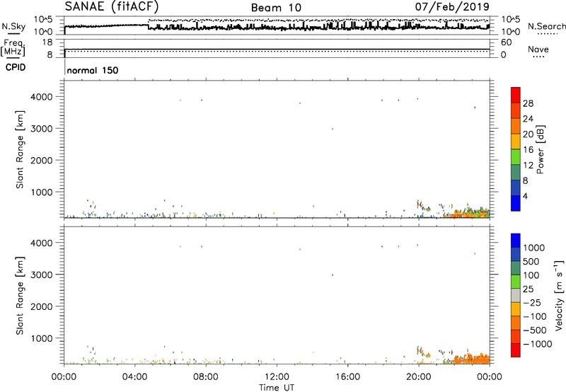Click the 4 tick label on power colorbar
The image size is (566, 392).
click(526, 197)
